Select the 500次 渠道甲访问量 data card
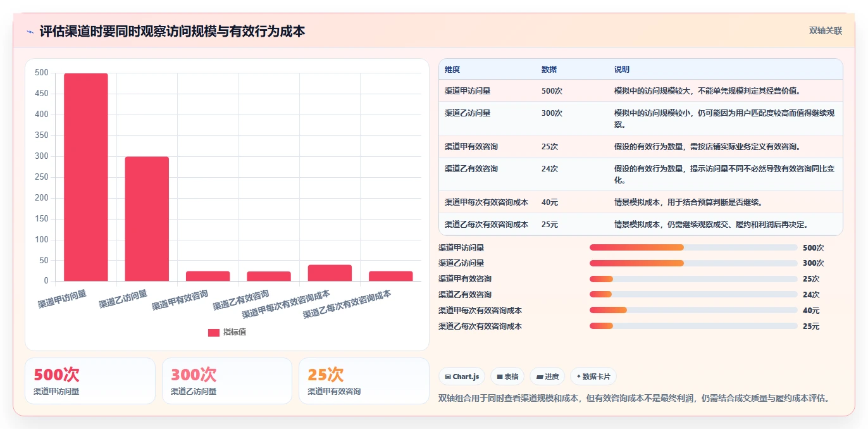This screenshot has width=868, height=429. (x=90, y=381)
